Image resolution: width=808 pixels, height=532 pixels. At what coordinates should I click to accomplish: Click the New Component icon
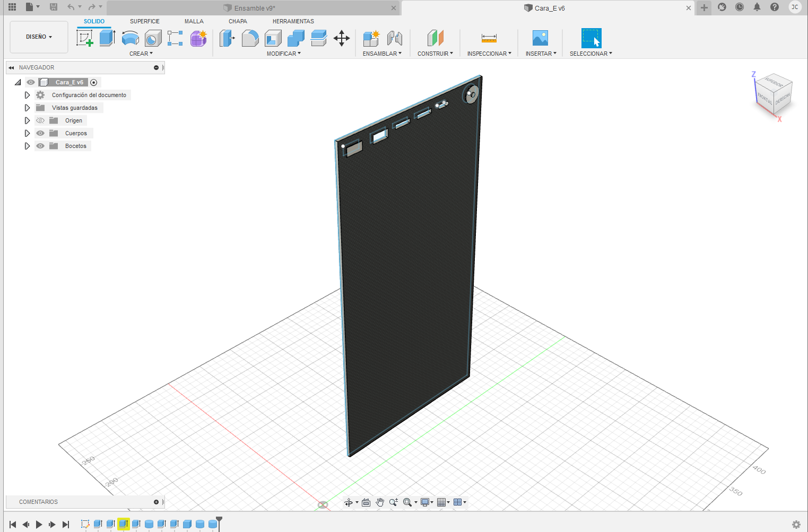point(371,38)
